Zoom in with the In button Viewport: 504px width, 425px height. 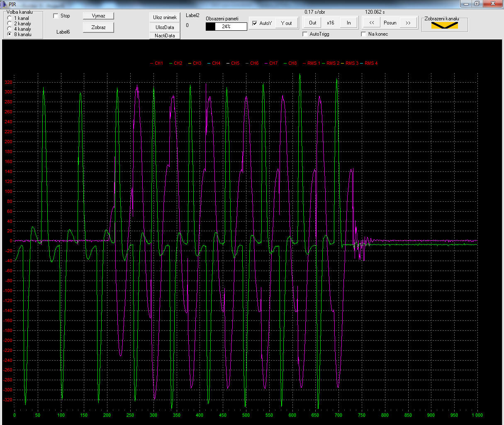pos(349,23)
